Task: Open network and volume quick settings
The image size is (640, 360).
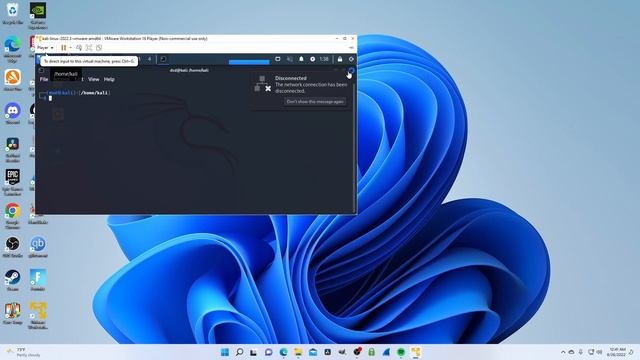Action: 595,352
